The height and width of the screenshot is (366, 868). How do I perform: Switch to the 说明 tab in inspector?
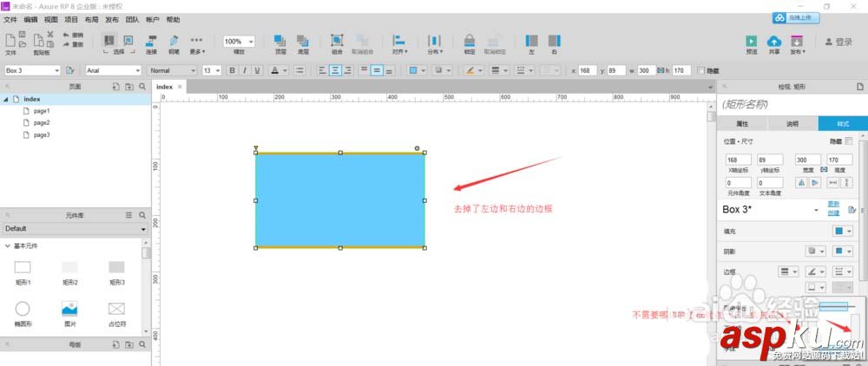point(792,124)
